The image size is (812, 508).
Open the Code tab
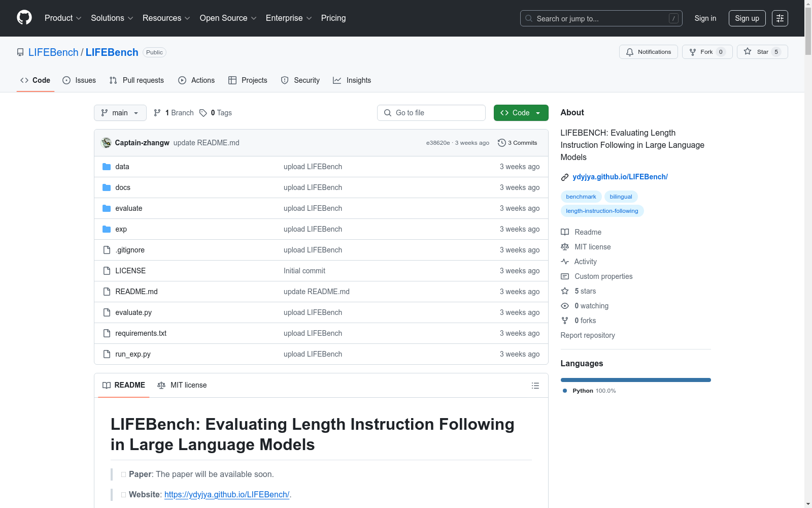[36, 80]
